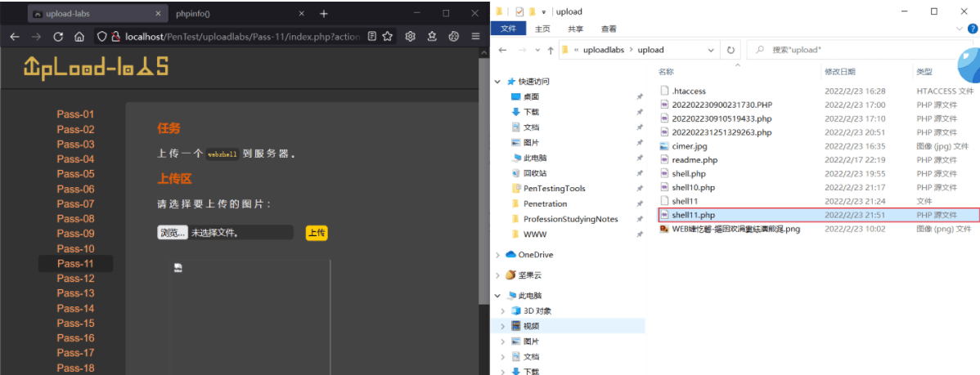Open the 文件 ribbon tab in Explorer
This screenshot has height=375, width=980.
click(508, 29)
